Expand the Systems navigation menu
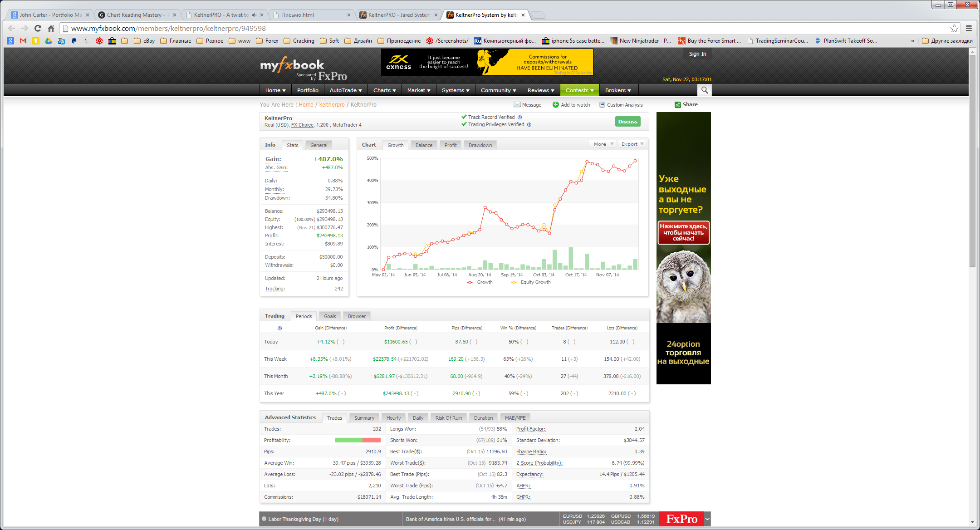980x530 pixels. coord(455,90)
